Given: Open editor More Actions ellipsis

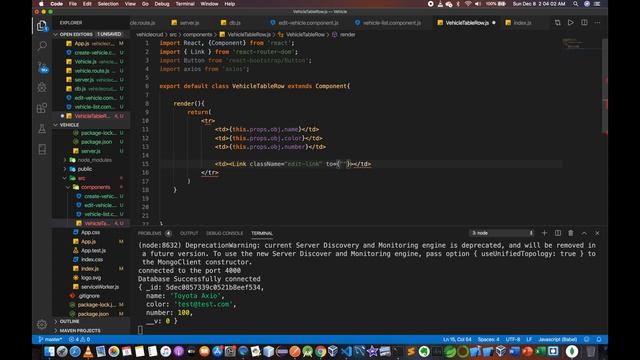Looking at the screenshot, I should click(x=597, y=22).
